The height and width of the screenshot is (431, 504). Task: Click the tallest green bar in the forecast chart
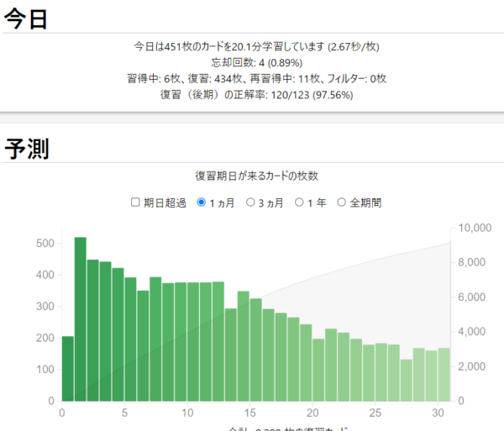click(81, 319)
